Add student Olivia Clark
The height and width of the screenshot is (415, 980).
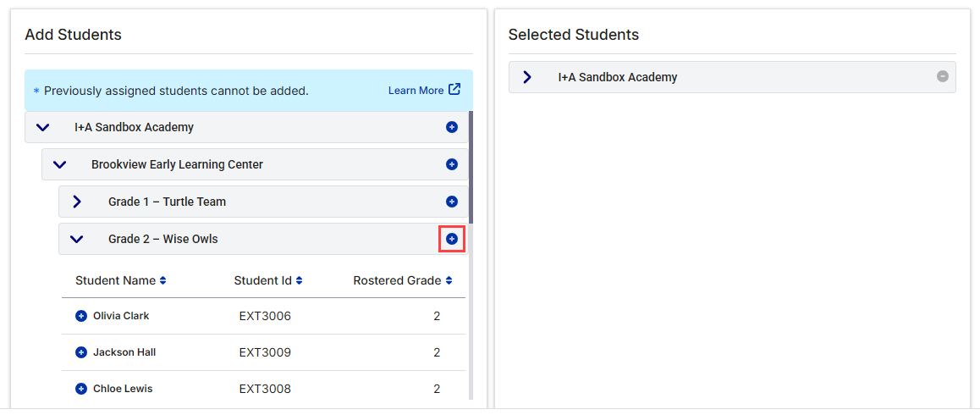80,316
